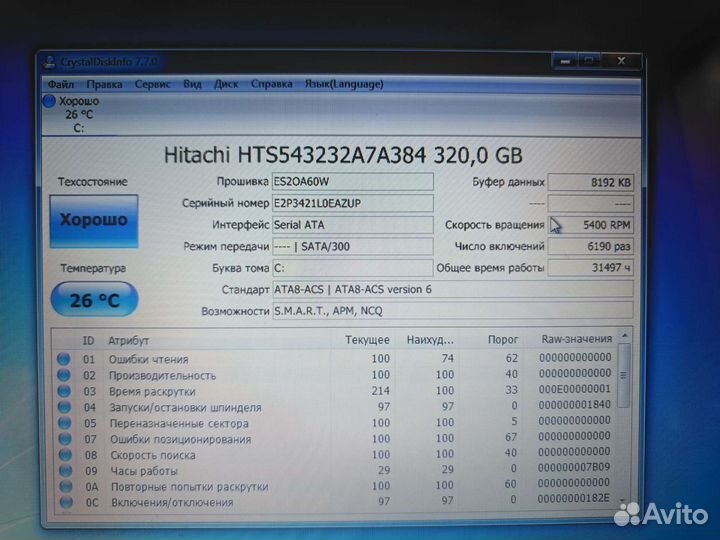The width and height of the screenshot is (720, 540).
Task: Click raw value 00000000182E
Action: [574, 499]
